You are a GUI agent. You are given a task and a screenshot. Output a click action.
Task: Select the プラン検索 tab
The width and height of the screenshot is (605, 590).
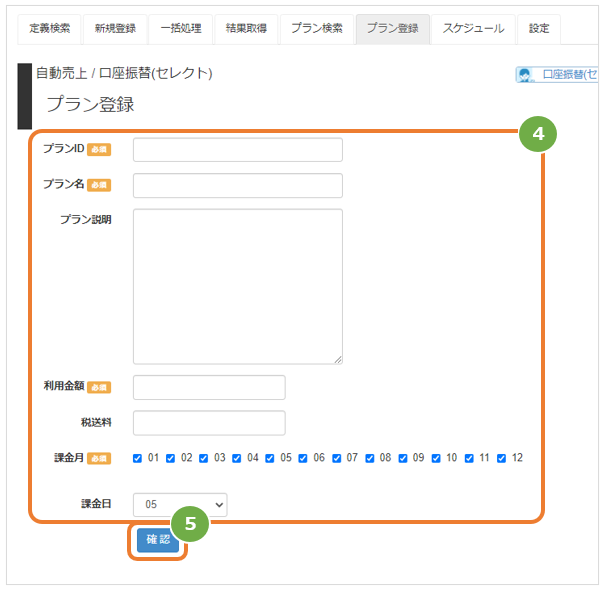tap(317, 29)
